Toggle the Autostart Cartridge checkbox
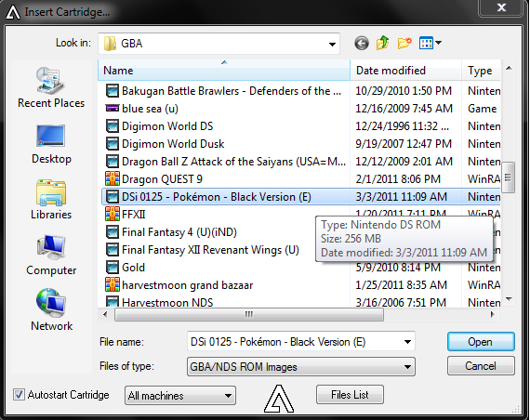The image size is (530, 420). 19,395
